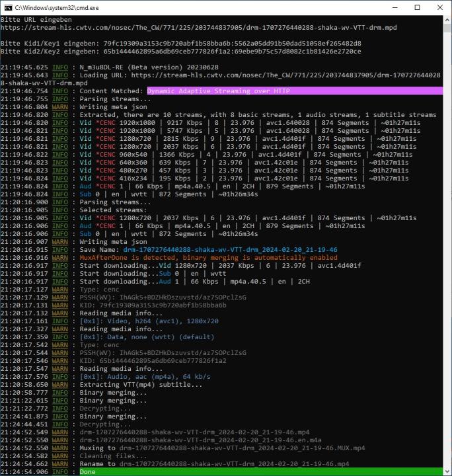Click 'Start downloading...Aud 1' line
The width and height of the screenshot is (452, 476).
pyautogui.click(x=155, y=281)
